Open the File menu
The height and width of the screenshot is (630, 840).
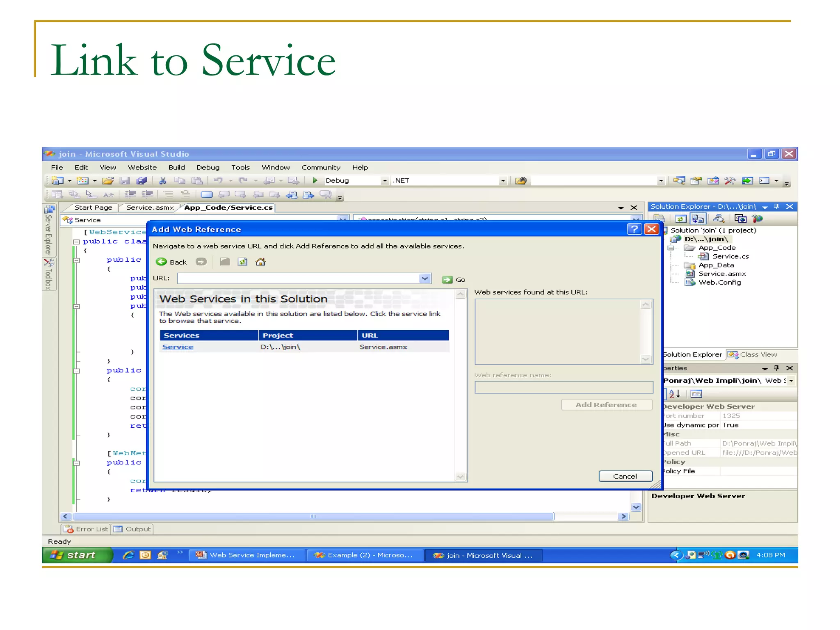click(x=57, y=167)
